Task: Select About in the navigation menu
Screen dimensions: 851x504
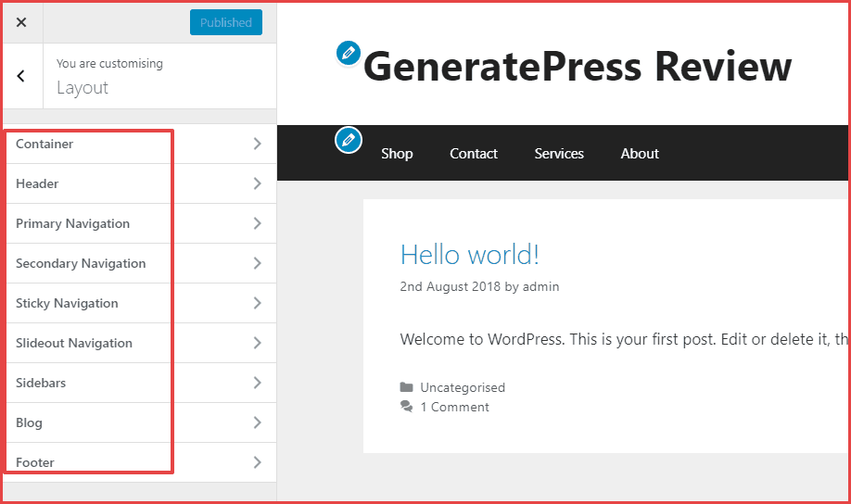Action: [640, 154]
